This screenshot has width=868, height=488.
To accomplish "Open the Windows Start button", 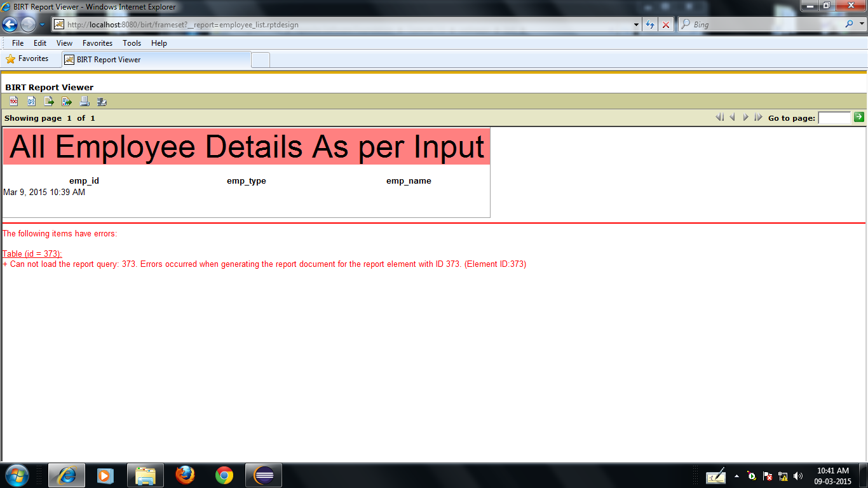I will [x=17, y=475].
